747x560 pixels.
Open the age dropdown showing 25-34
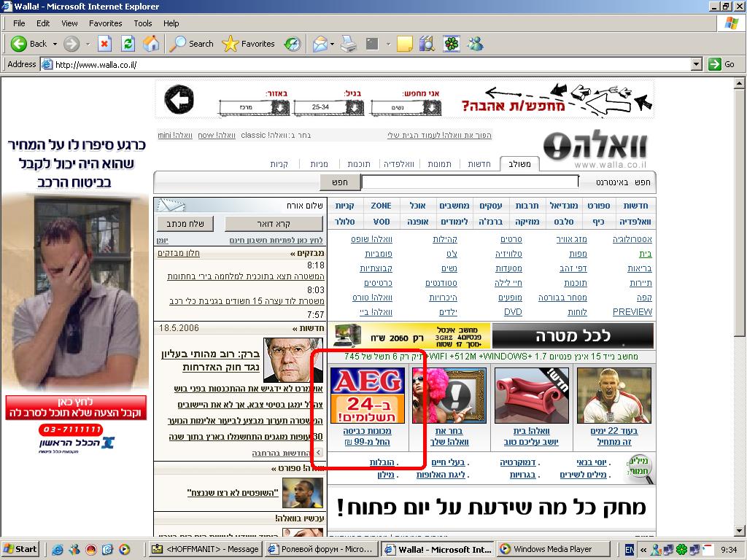[329, 108]
